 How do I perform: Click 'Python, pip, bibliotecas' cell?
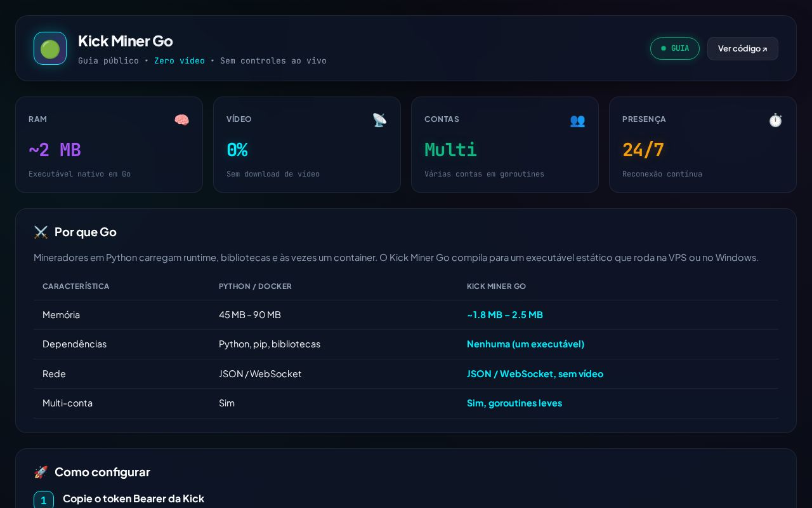coord(270,344)
